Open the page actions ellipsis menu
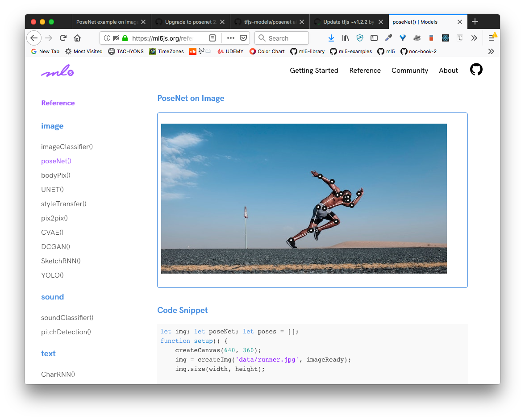 (x=231, y=38)
